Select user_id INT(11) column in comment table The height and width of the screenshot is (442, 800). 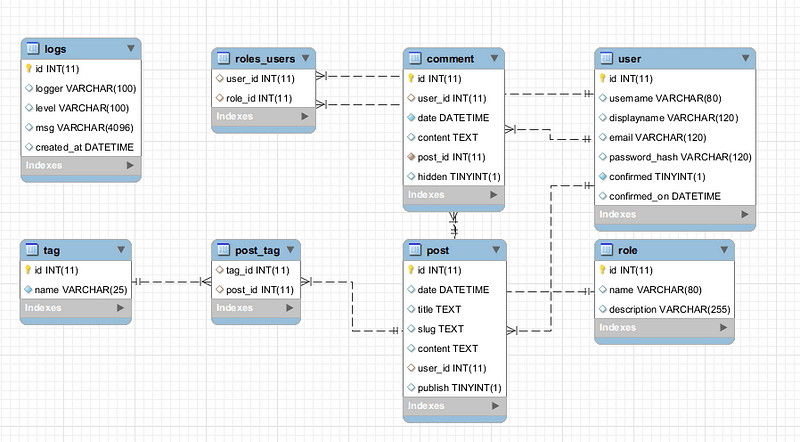pos(454,98)
